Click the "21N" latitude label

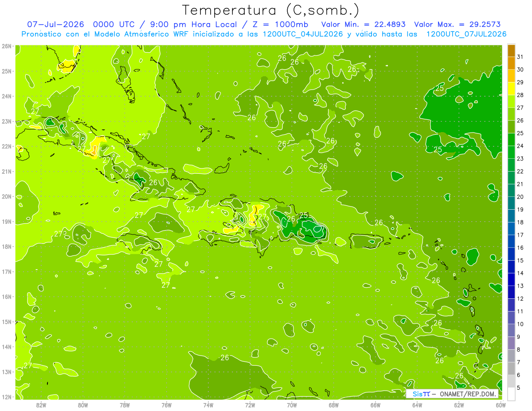pyautogui.click(x=7, y=171)
